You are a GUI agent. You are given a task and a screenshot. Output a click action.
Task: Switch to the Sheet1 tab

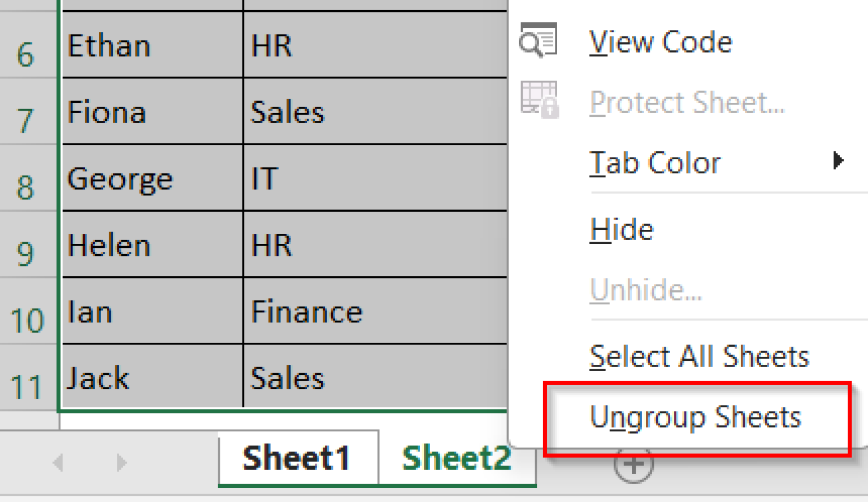297,457
